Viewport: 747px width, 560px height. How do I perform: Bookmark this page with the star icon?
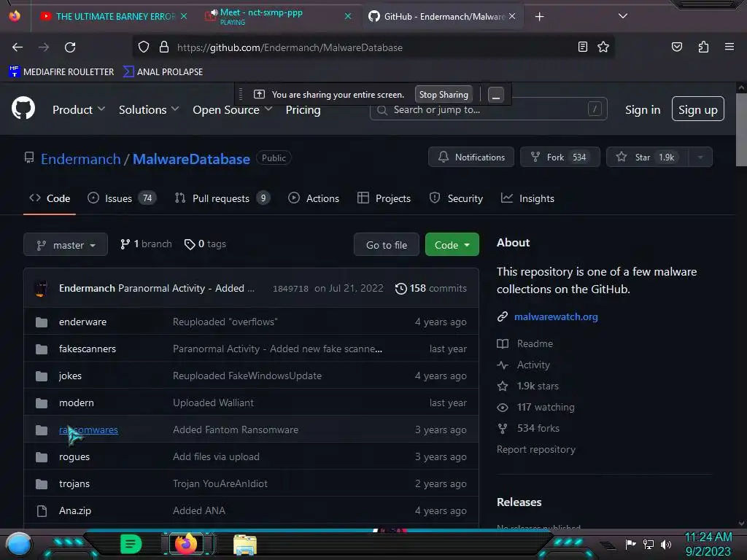[x=603, y=47]
